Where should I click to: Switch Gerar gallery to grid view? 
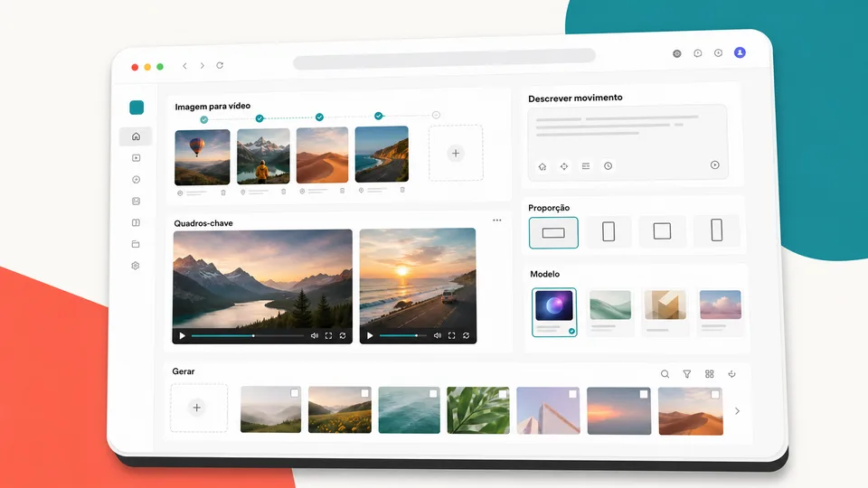coord(710,374)
